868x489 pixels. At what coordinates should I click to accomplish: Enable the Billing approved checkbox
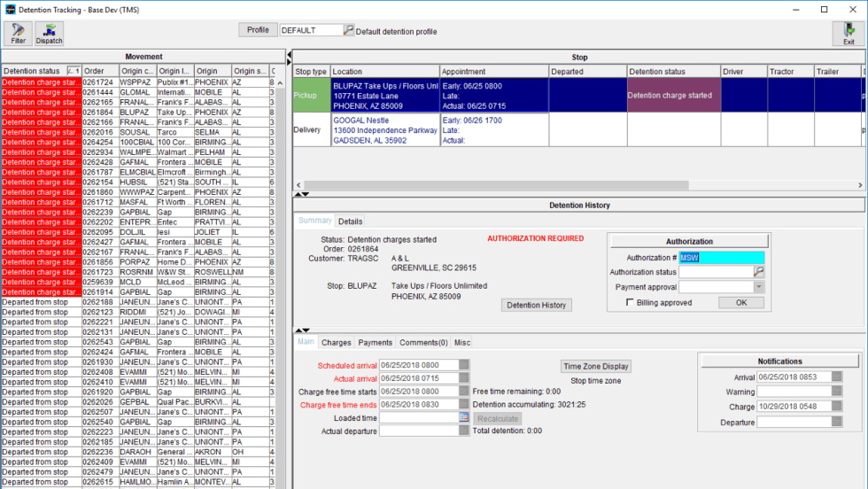pyautogui.click(x=630, y=303)
